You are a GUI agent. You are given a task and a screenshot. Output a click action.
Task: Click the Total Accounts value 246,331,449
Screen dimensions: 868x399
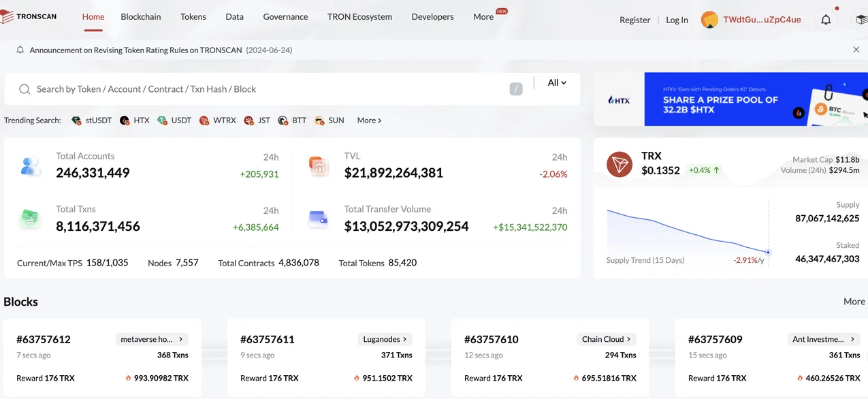tap(93, 173)
